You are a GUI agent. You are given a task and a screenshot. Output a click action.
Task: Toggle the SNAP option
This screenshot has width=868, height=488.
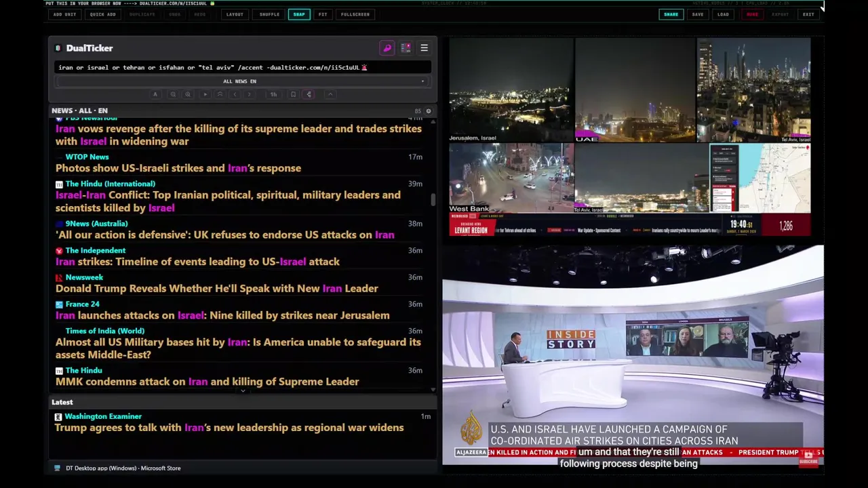(x=299, y=14)
